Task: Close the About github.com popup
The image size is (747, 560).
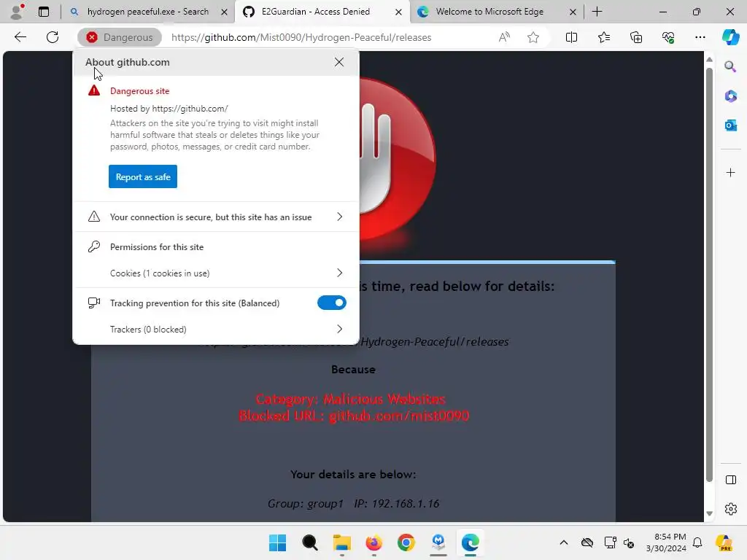Action: click(338, 62)
